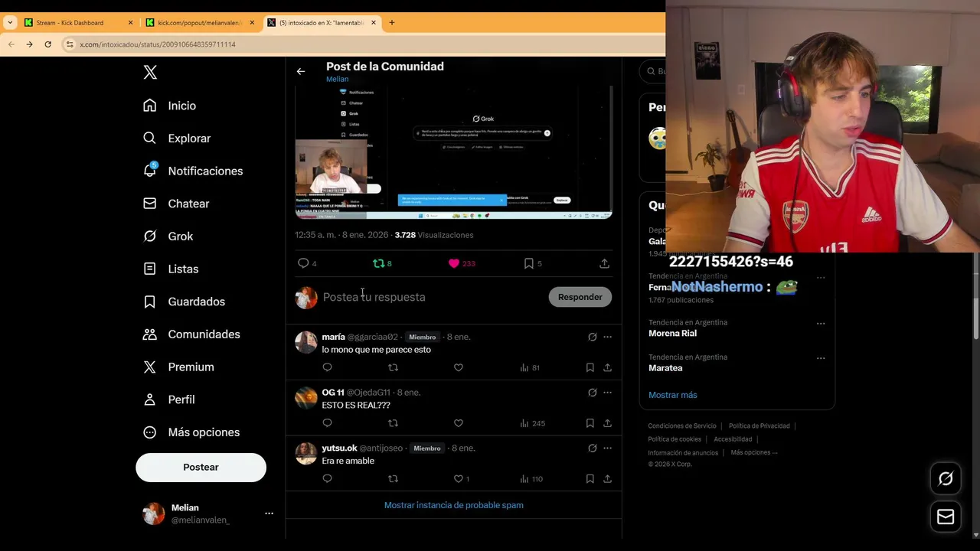Click Grok icon on OG 11's reply
The height and width of the screenshot is (551, 980).
point(592,393)
